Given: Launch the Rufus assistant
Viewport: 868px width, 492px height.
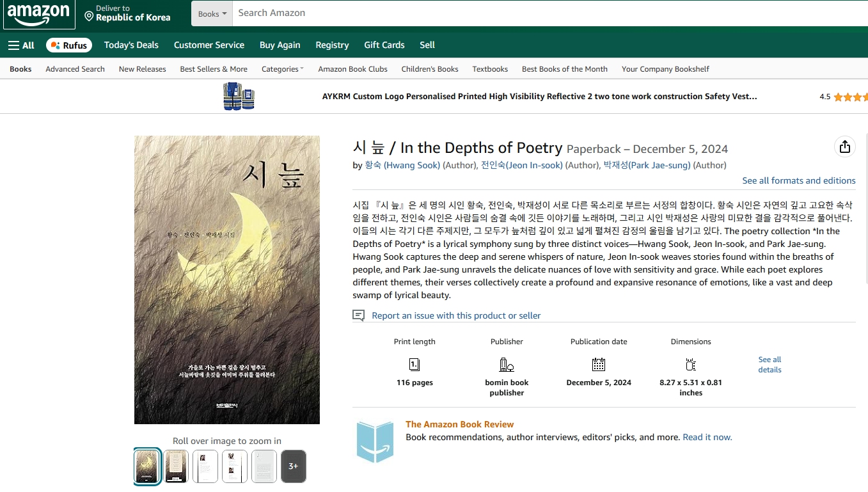Looking at the screenshot, I should [x=69, y=45].
